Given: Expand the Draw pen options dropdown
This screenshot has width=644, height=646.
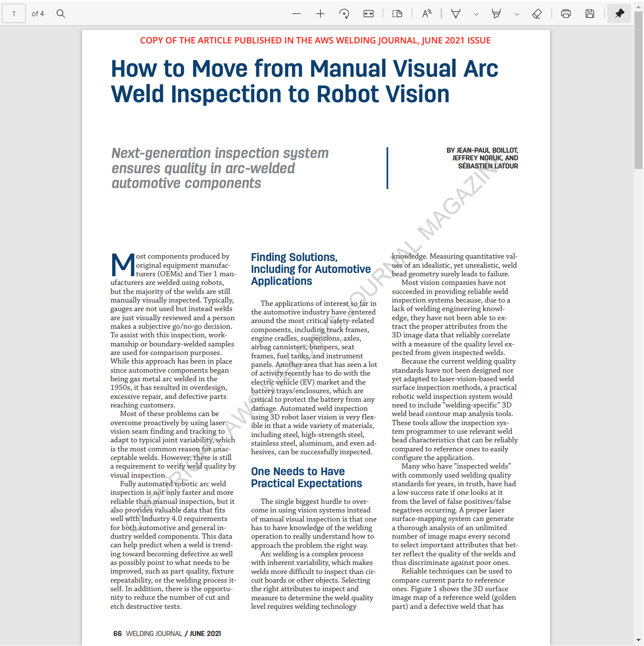Looking at the screenshot, I should click(x=476, y=14).
